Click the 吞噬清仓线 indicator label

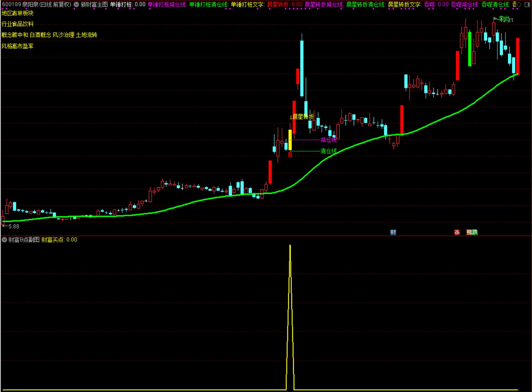click(x=496, y=5)
